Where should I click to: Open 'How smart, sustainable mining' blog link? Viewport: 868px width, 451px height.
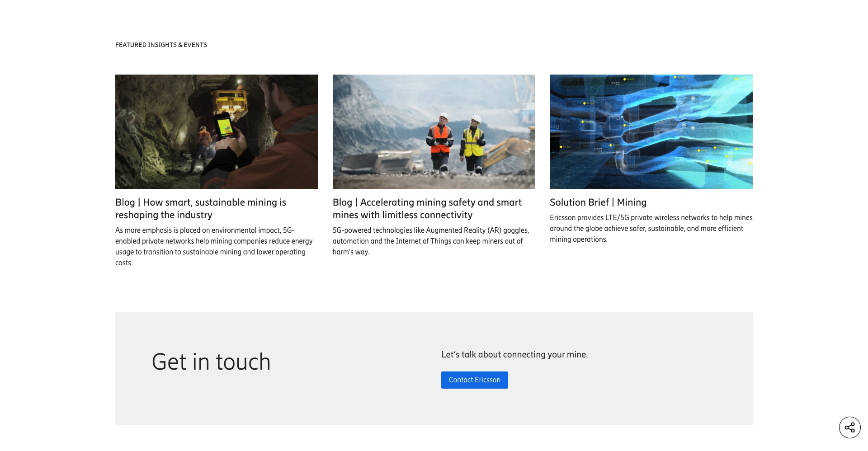pos(201,209)
